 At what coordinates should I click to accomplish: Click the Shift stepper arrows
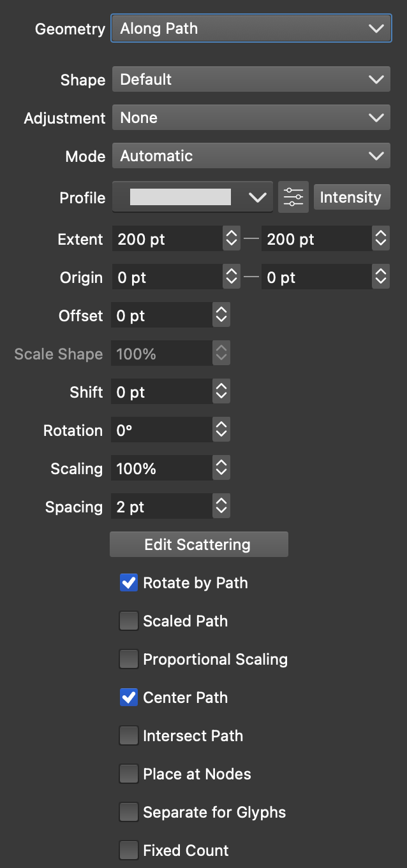click(221, 392)
